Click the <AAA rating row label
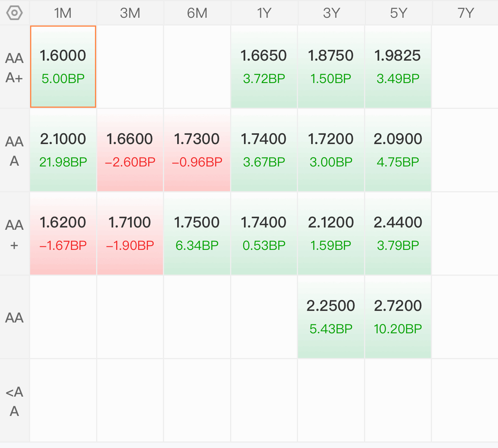498x448 pixels. (x=15, y=401)
